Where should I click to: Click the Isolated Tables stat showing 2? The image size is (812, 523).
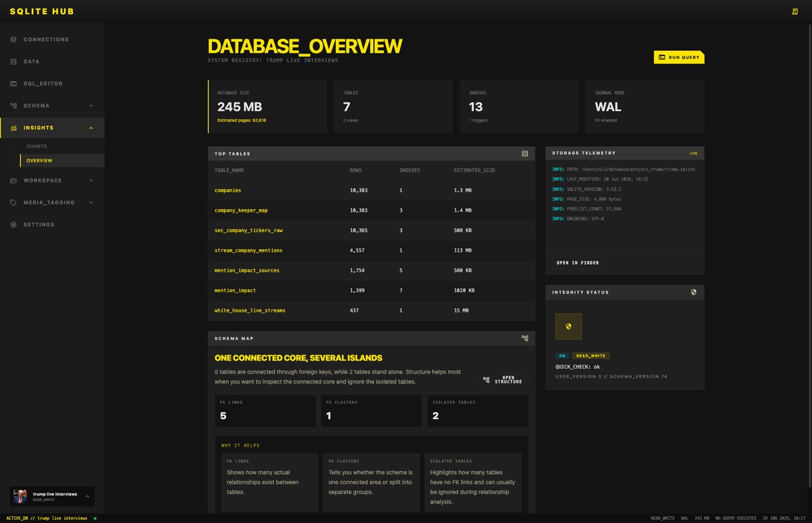pos(478,411)
